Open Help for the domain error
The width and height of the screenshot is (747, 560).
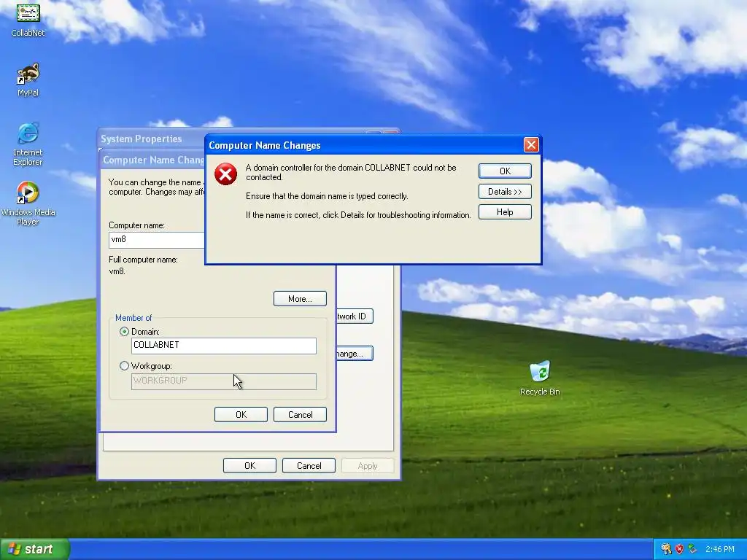coord(505,212)
